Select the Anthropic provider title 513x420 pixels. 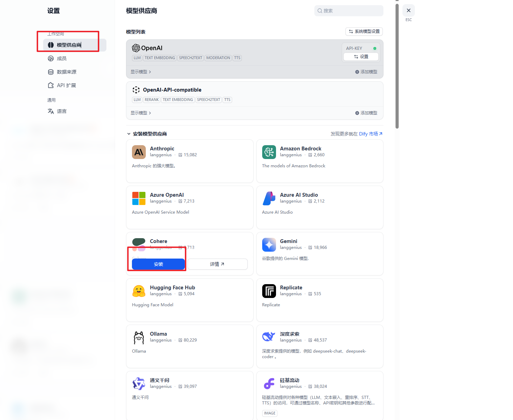(x=162, y=149)
